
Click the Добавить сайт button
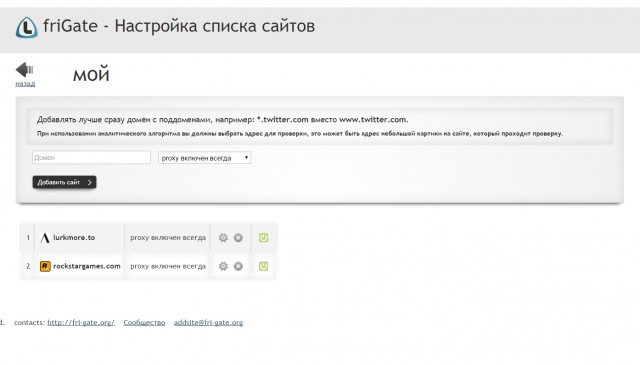[64, 182]
